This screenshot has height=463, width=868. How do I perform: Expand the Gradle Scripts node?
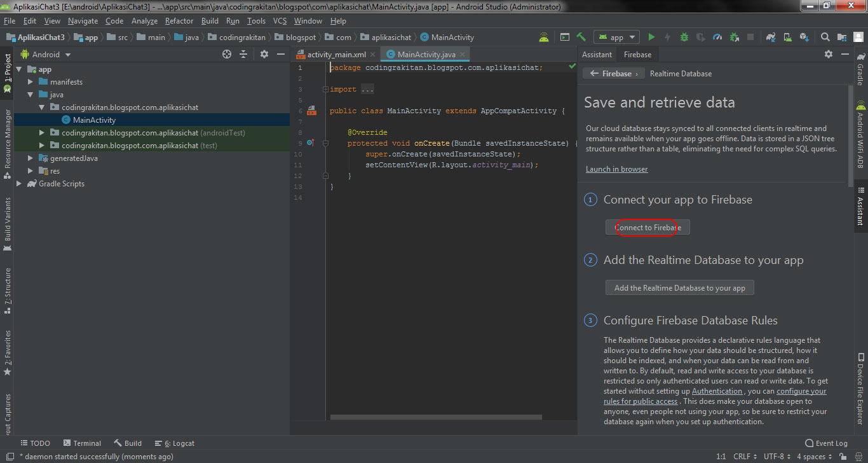point(19,184)
